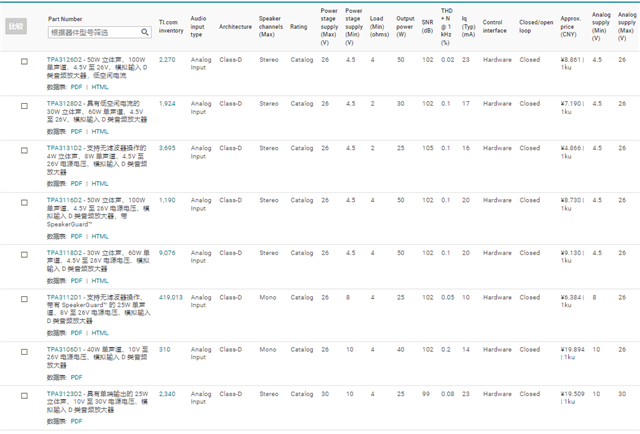Sort by Part Number column header
The image size is (640, 434).
coord(65,19)
